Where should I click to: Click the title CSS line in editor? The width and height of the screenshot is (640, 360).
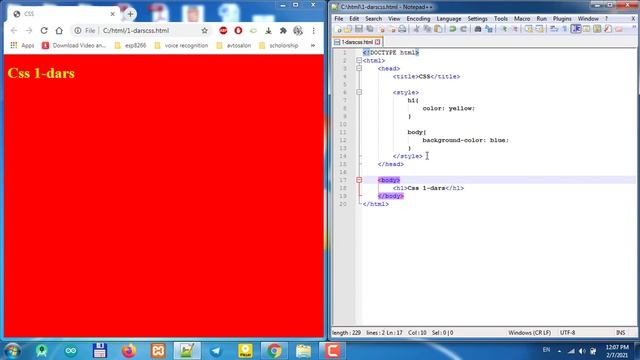tap(426, 77)
